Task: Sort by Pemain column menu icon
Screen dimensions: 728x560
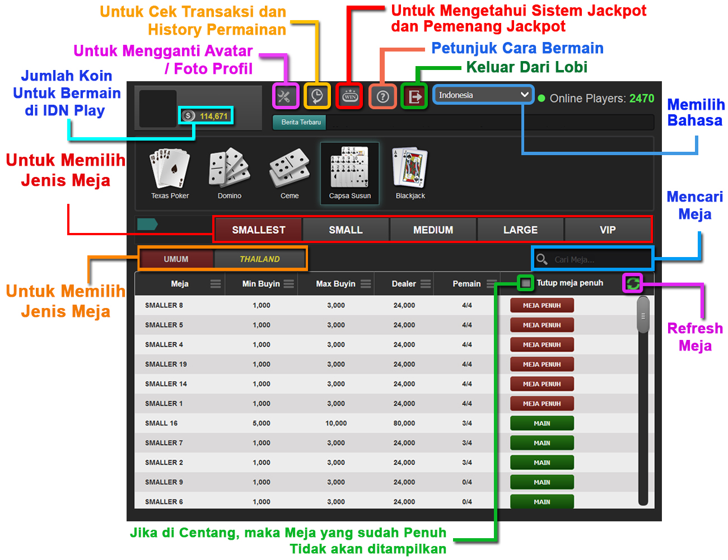Action: [491, 284]
